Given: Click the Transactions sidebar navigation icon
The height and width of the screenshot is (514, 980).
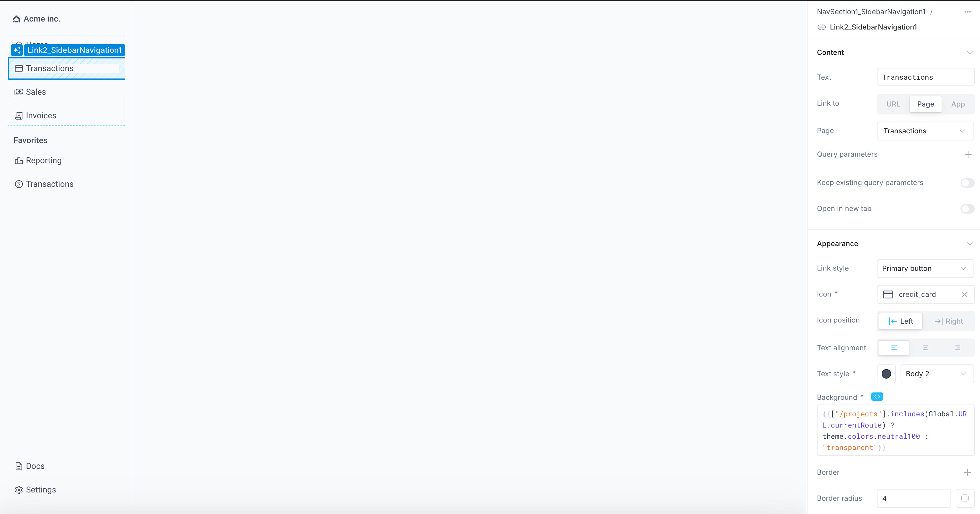Looking at the screenshot, I should (x=19, y=68).
